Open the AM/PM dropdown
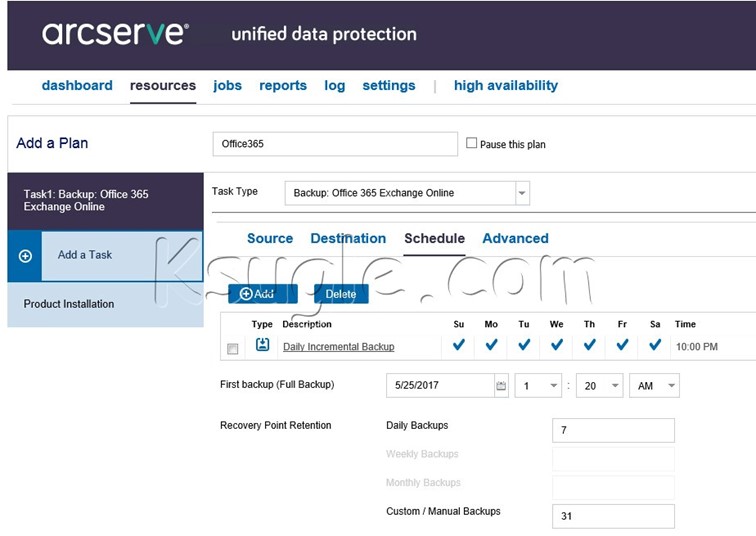Screen dimensions: 756x536 coord(654,386)
